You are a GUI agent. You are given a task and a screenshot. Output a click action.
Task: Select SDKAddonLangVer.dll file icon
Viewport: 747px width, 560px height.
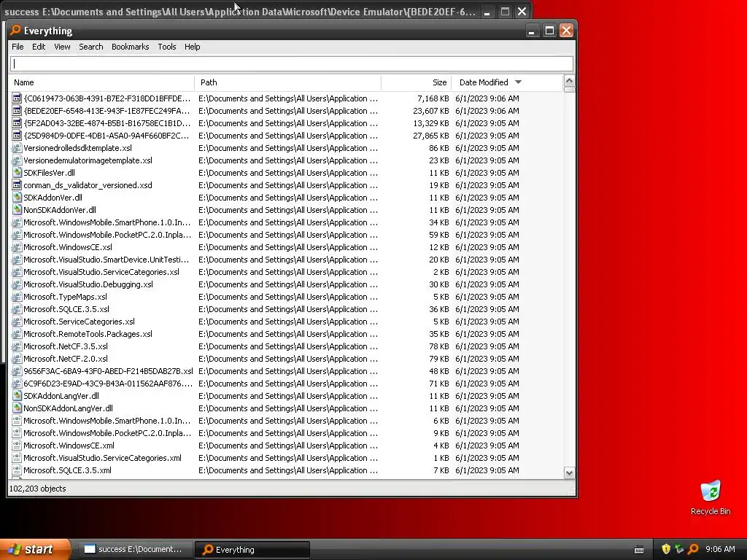point(17,396)
